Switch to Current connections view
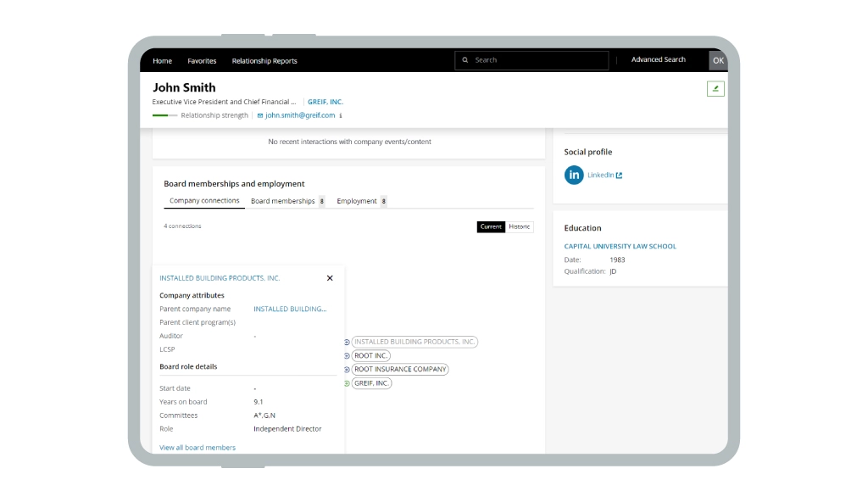 (491, 226)
